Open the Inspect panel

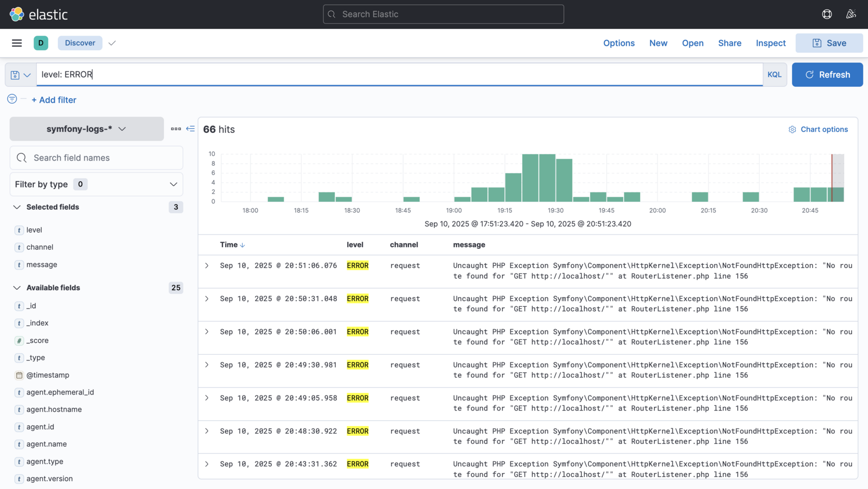click(770, 43)
